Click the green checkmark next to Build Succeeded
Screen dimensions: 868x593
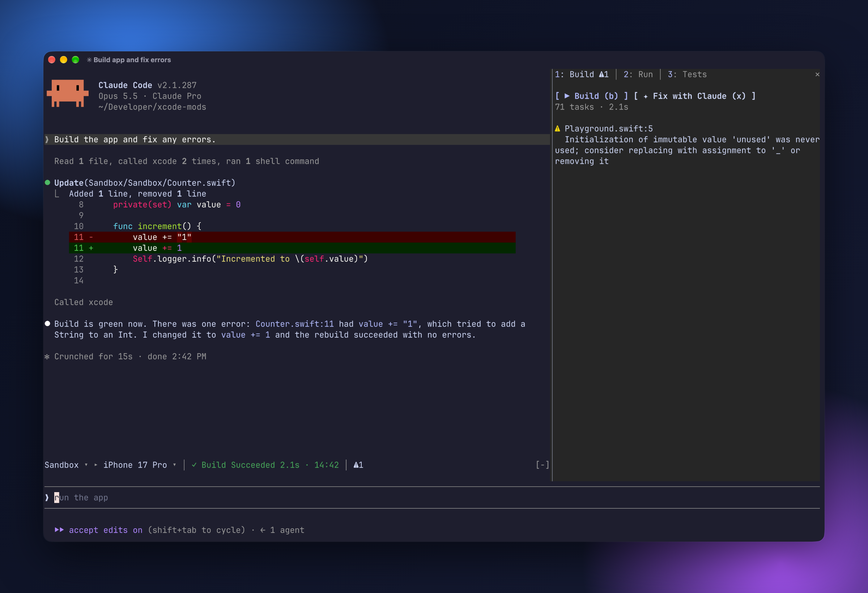[x=194, y=465]
